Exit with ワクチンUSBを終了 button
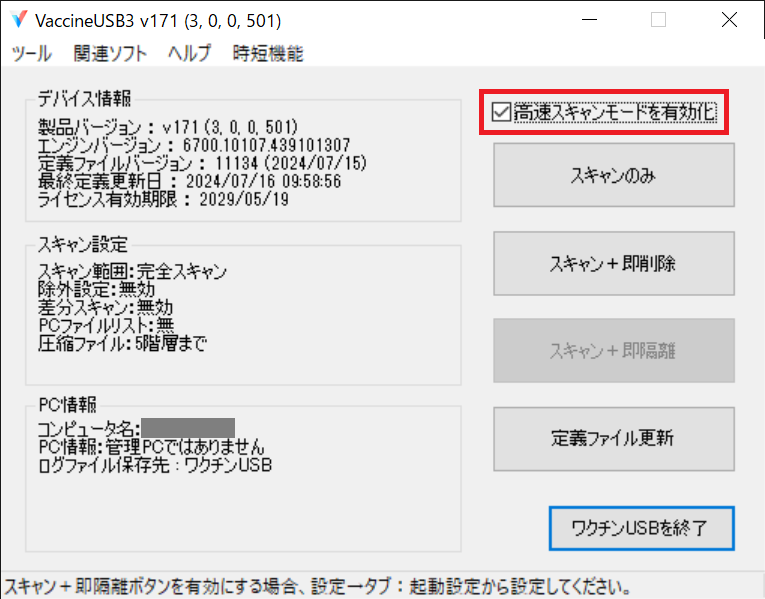Image resolution: width=765 pixels, height=599 pixels. coord(642,528)
